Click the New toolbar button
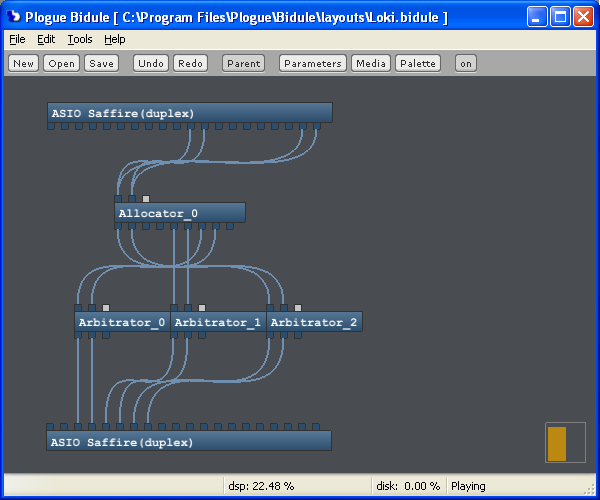Screen dimensions: 600x500 (23, 64)
